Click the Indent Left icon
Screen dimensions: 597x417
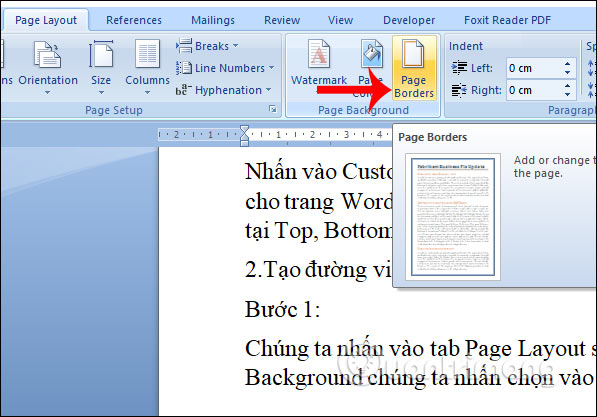coord(459,68)
